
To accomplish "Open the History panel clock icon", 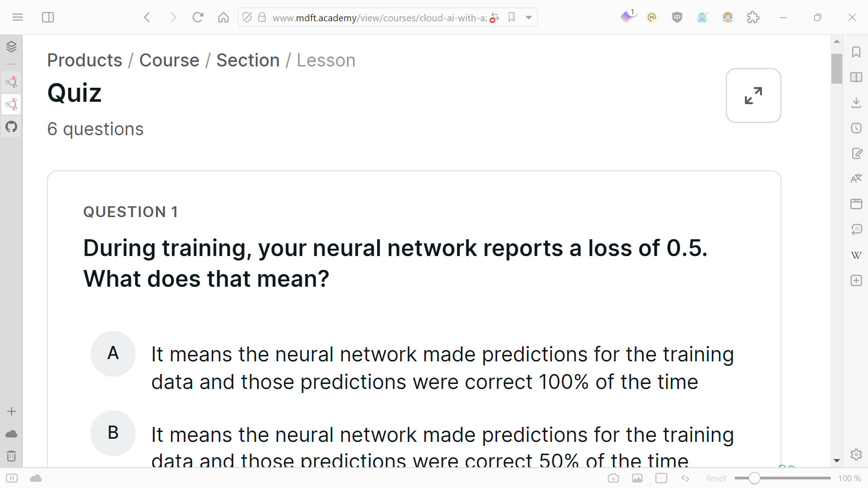I will [x=856, y=128].
